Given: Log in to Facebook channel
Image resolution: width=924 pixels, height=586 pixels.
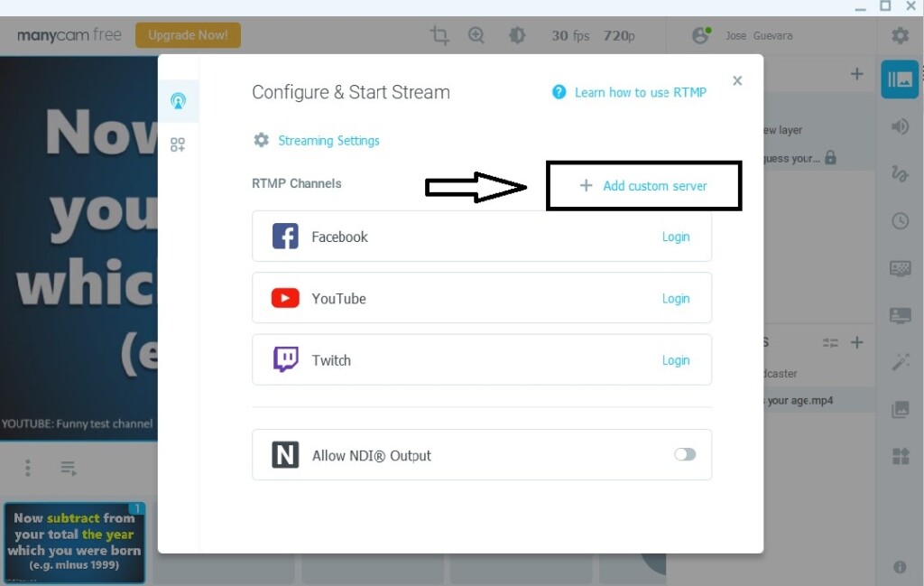Looking at the screenshot, I should [x=675, y=237].
